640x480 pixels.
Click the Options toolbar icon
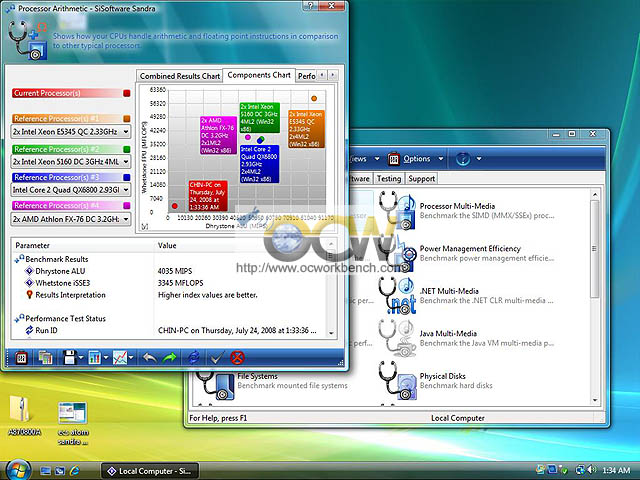tap(393, 159)
